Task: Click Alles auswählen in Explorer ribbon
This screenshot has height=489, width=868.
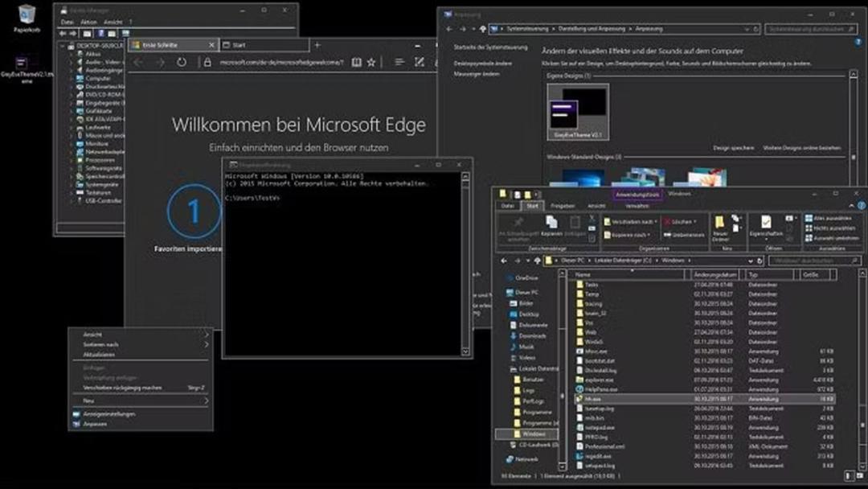Action: point(828,218)
